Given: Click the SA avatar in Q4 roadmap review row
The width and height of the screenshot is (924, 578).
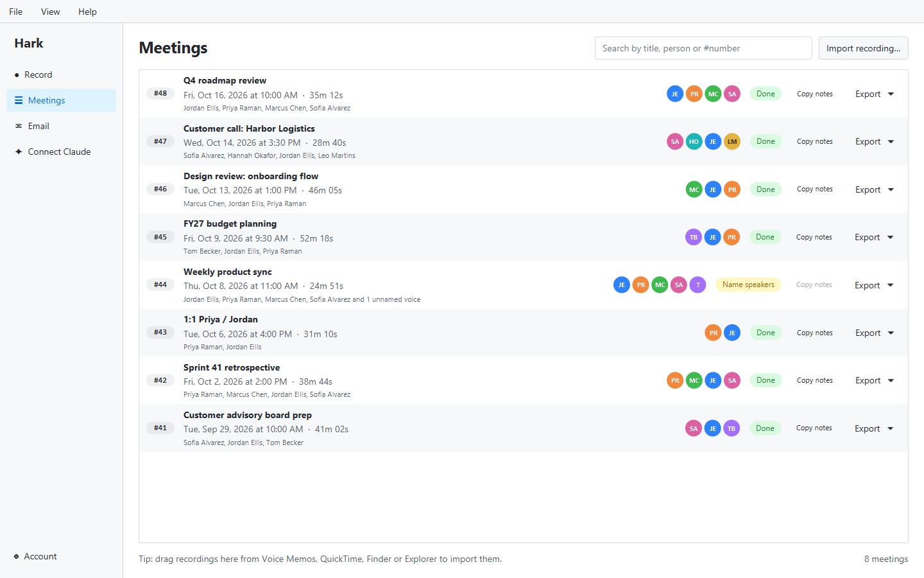Looking at the screenshot, I should pyautogui.click(x=732, y=94).
